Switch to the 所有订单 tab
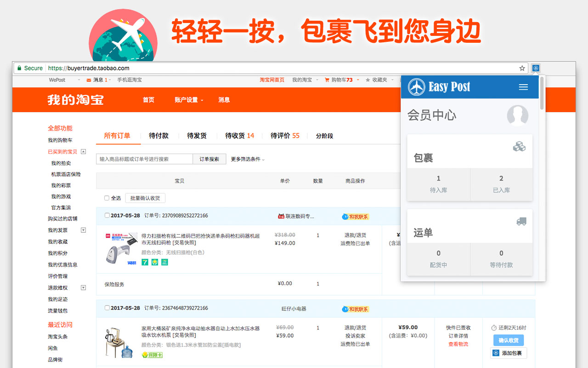 (x=117, y=136)
